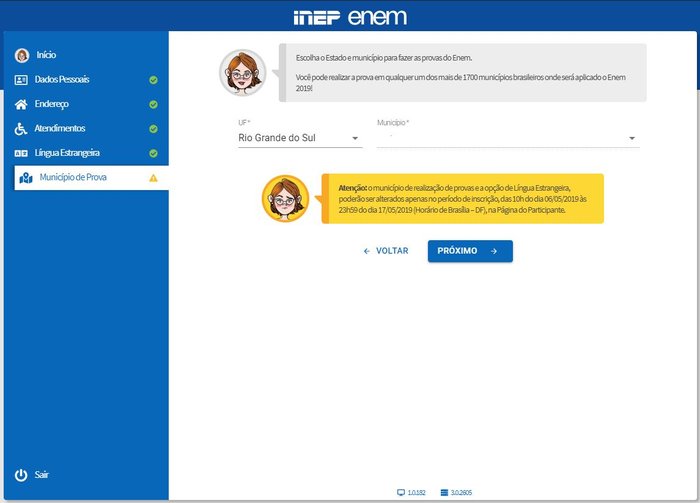700x503 pixels.
Task: Go to Língua Estrangeira section
Action: (86, 154)
